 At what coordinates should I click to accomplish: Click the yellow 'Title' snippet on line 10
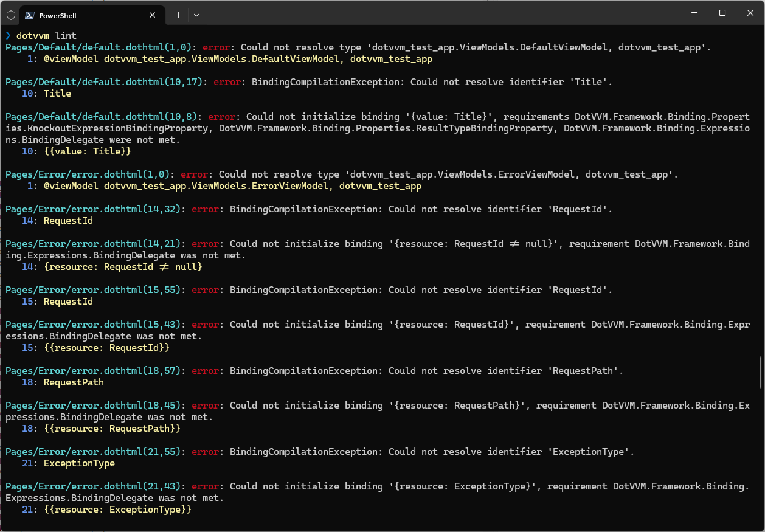click(x=57, y=94)
